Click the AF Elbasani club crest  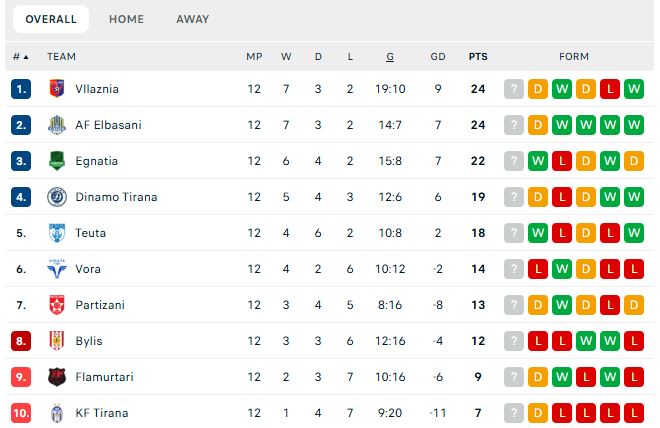(x=56, y=125)
